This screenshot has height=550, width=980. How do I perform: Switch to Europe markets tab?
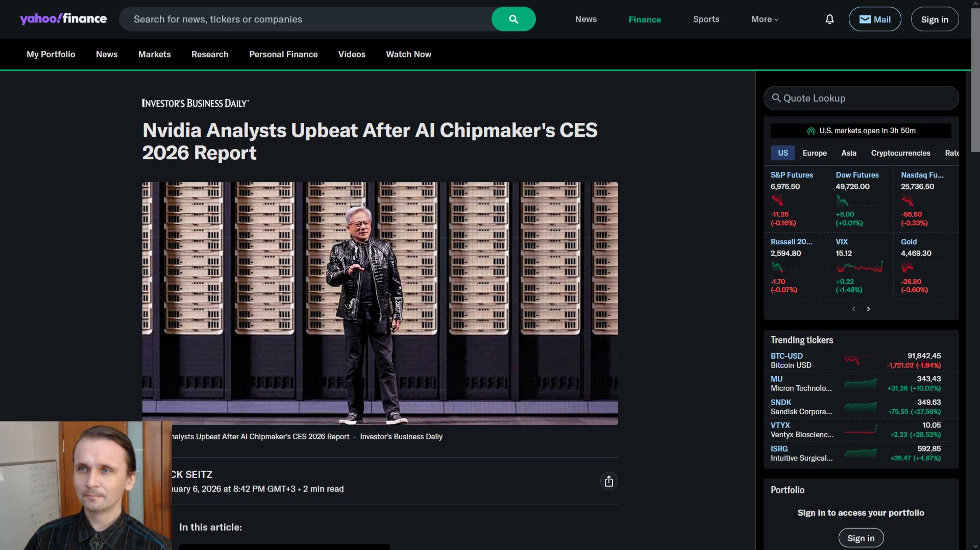(x=814, y=153)
